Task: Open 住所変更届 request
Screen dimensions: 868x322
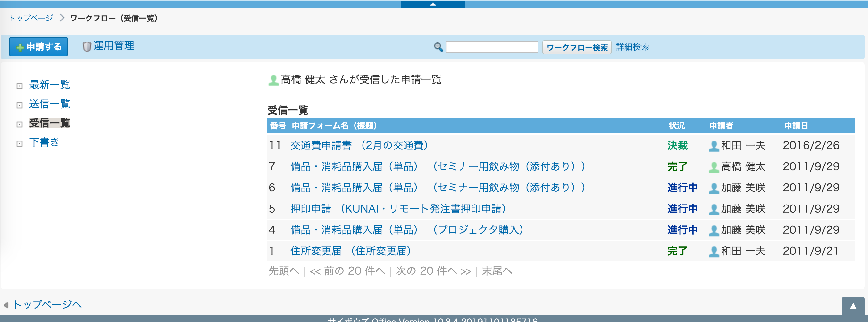Action: coord(351,251)
